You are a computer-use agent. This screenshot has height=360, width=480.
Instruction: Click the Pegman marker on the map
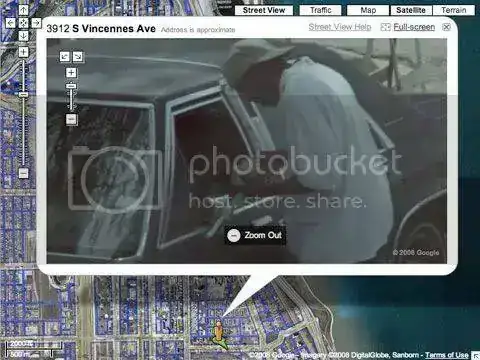(x=219, y=334)
